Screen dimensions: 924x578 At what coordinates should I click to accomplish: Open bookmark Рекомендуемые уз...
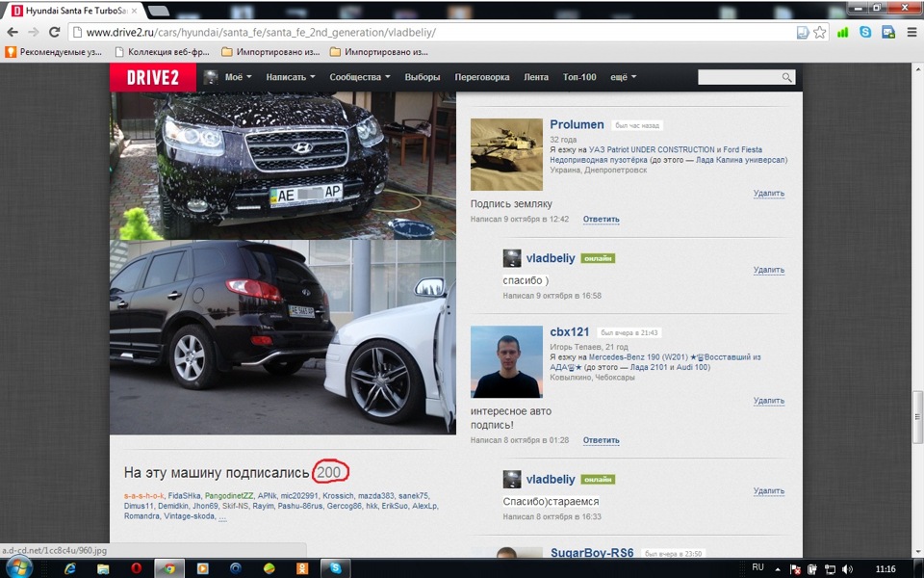(x=54, y=52)
